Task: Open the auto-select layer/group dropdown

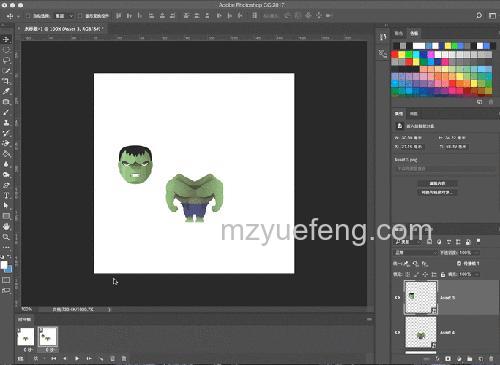Action: 64,16
